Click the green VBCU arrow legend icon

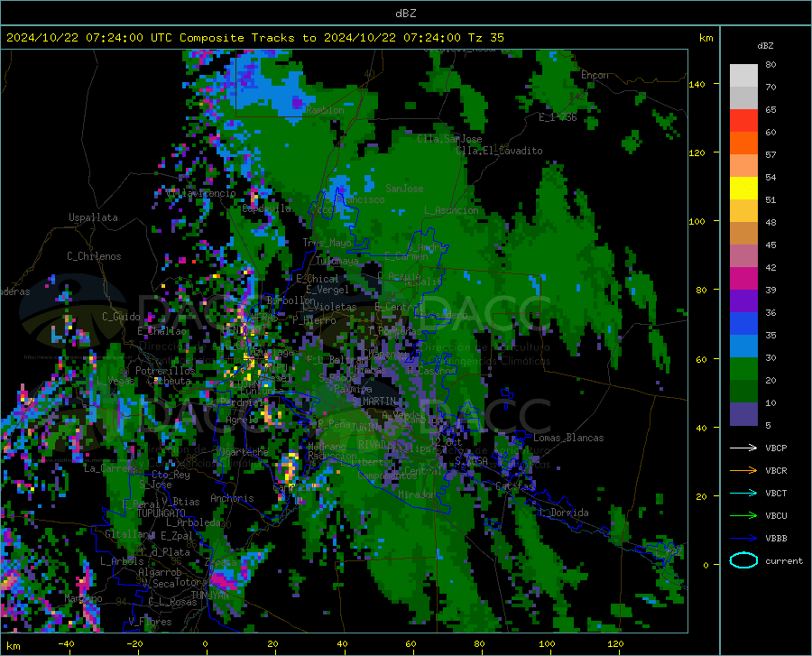pyautogui.click(x=743, y=515)
